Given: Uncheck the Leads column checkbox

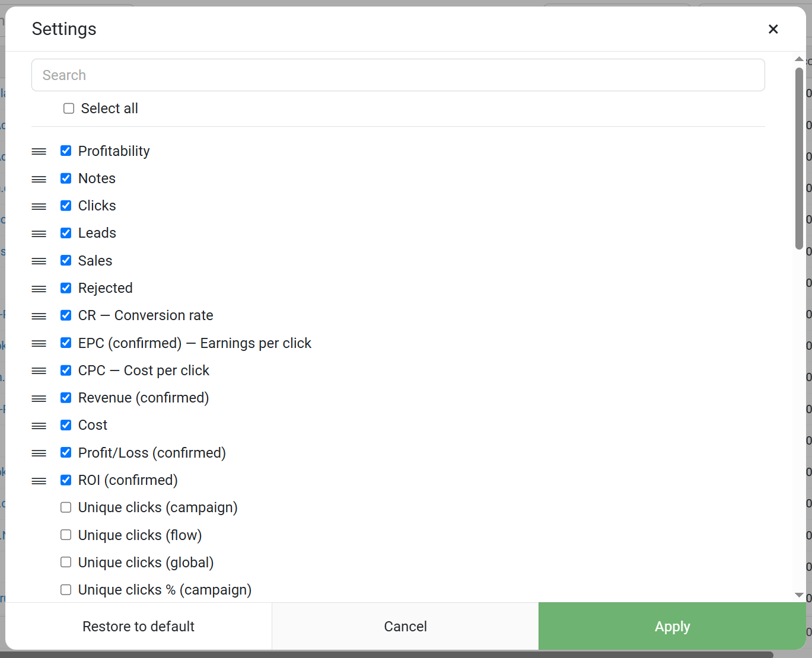Looking at the screenshot, I should pos(66,233).
